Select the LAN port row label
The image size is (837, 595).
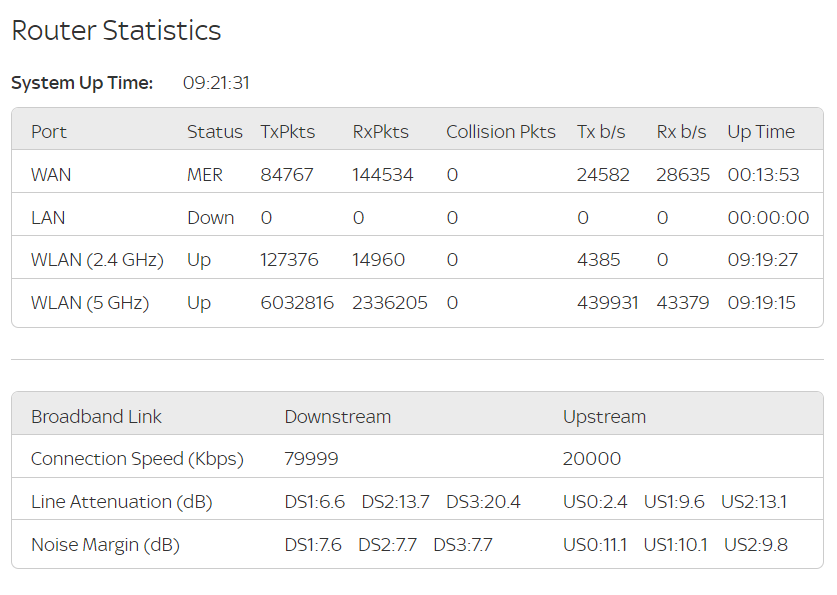pos(48,218)
